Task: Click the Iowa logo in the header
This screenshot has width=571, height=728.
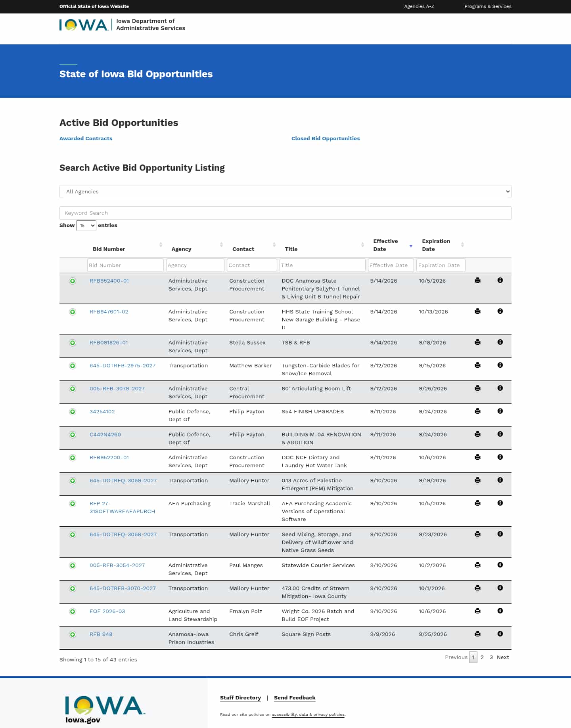Action: click(x=84, y=25)
